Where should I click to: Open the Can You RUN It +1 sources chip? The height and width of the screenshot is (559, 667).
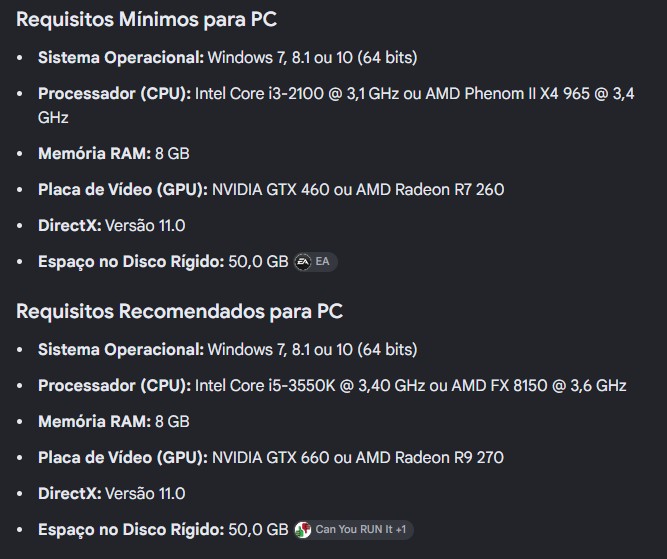tap(353, 530)
